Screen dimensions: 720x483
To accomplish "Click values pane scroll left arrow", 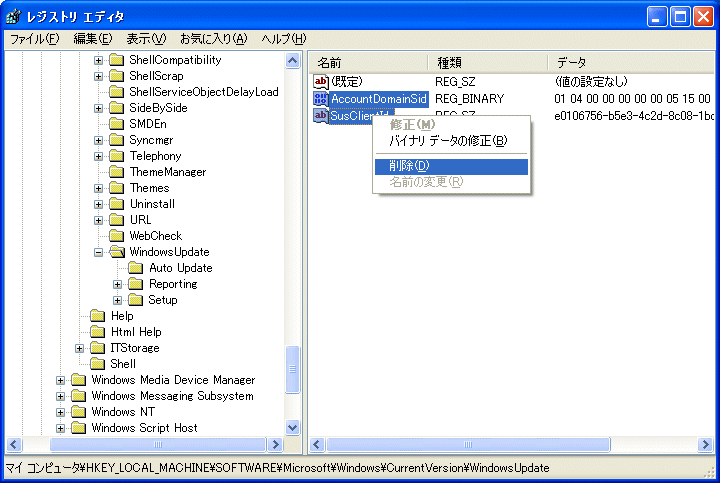I will pyautogui.click(x=317, y=444).
